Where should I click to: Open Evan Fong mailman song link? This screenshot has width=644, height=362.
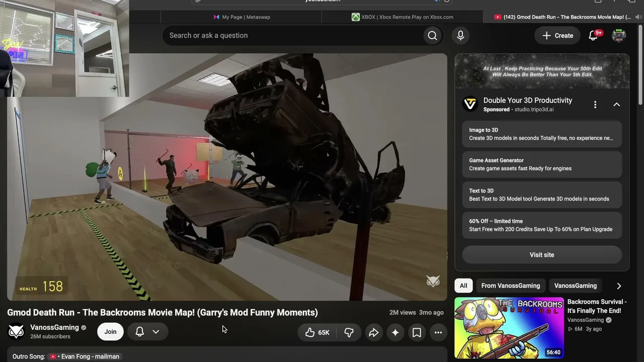pos(85,356)
